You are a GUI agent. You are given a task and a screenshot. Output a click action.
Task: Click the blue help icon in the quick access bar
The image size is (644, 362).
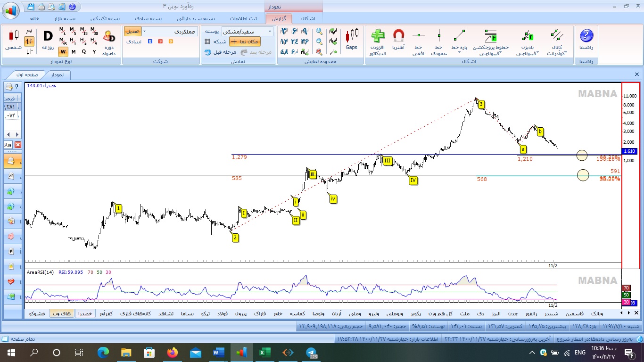72,7
